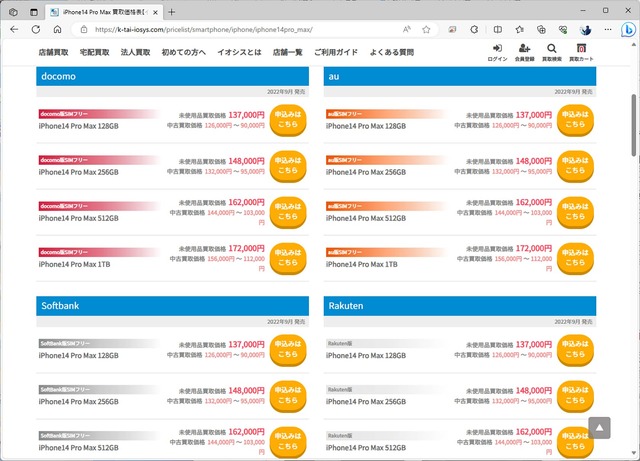Apply for docomo iPhone14 Pro Max 512GB

pyautogui.click(x=288, y=212)
